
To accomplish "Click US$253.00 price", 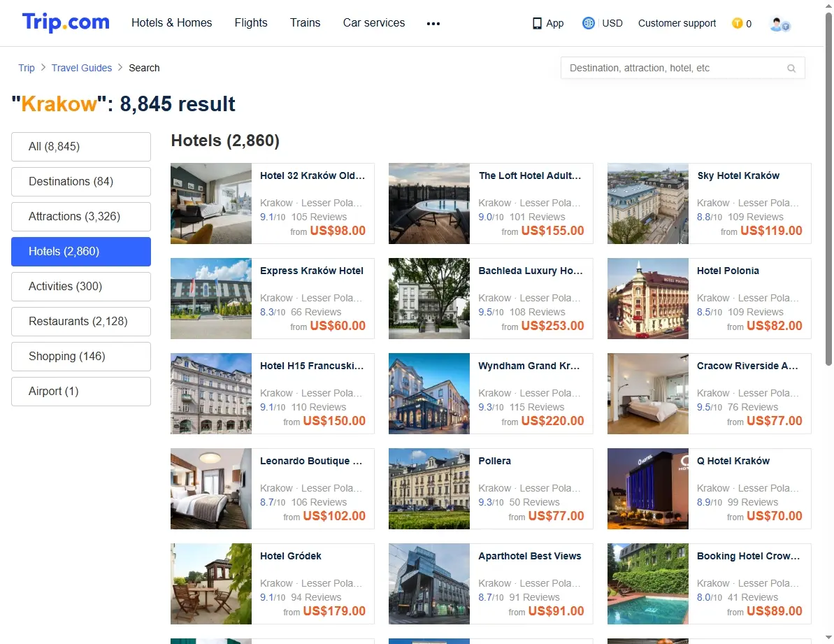I will [x=553, y=326].
